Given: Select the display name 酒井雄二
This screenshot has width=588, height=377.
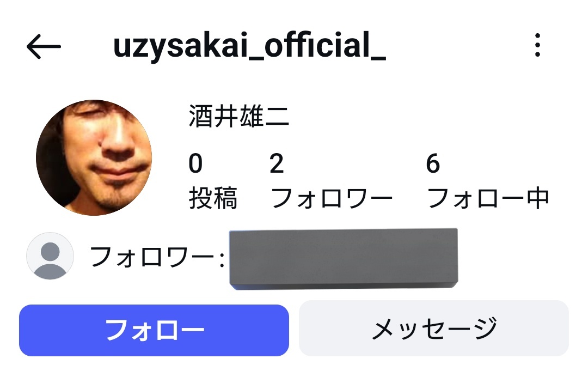Looking at the screenshot, I should point(239,116).
